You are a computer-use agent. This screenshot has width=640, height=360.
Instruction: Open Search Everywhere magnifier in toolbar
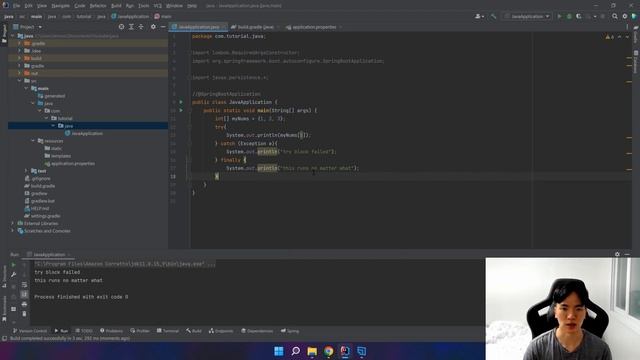click(x=615, y=16)
